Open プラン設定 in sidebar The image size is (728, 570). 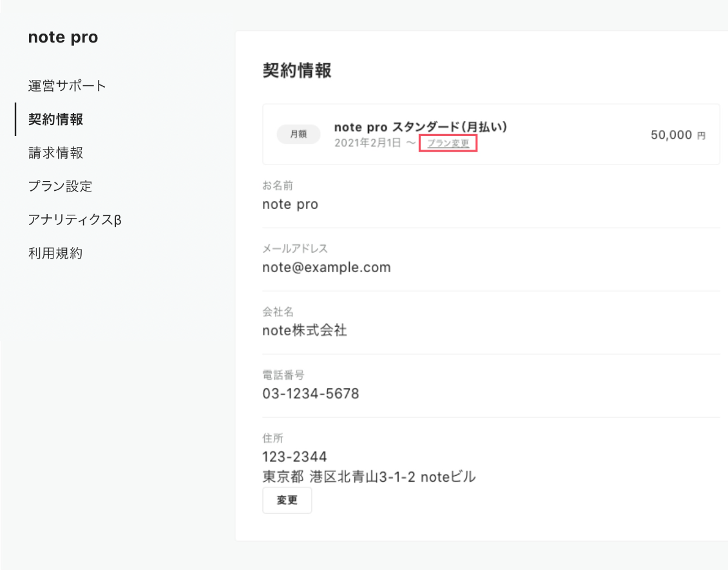pos(61,186)
